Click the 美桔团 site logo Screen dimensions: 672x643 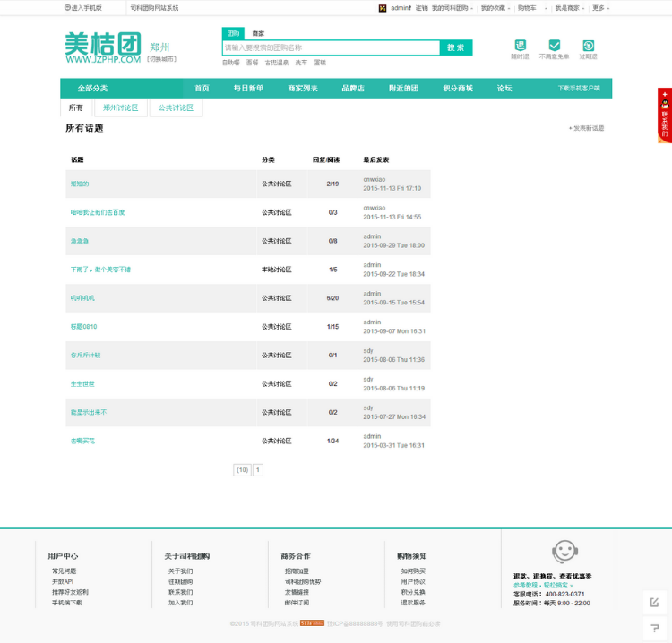pyautogui.click(x=103, y=47)
